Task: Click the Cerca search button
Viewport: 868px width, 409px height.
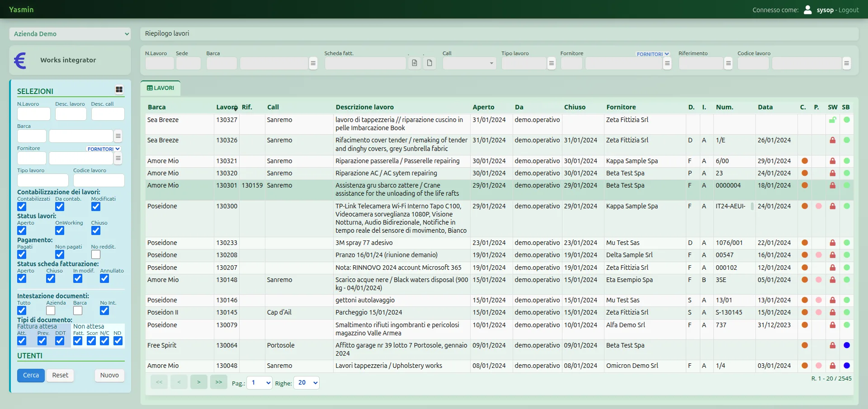Action: click(31, 375)
